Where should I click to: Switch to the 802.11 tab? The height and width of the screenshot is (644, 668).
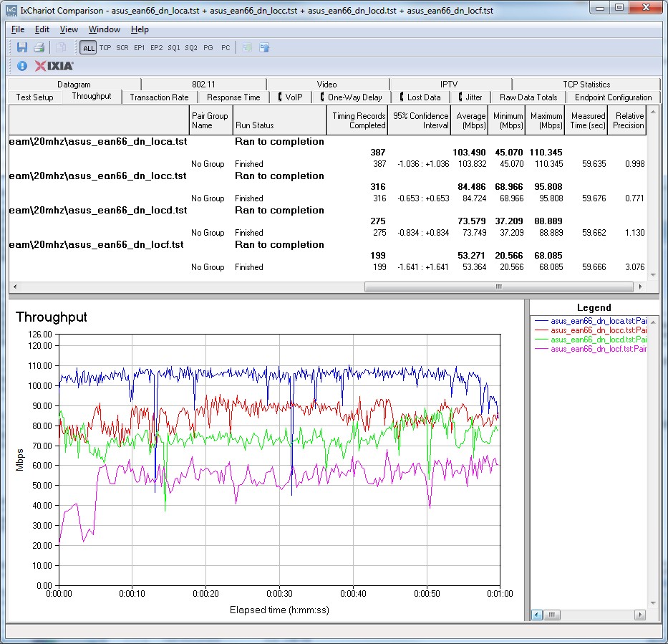coord(203,85)
